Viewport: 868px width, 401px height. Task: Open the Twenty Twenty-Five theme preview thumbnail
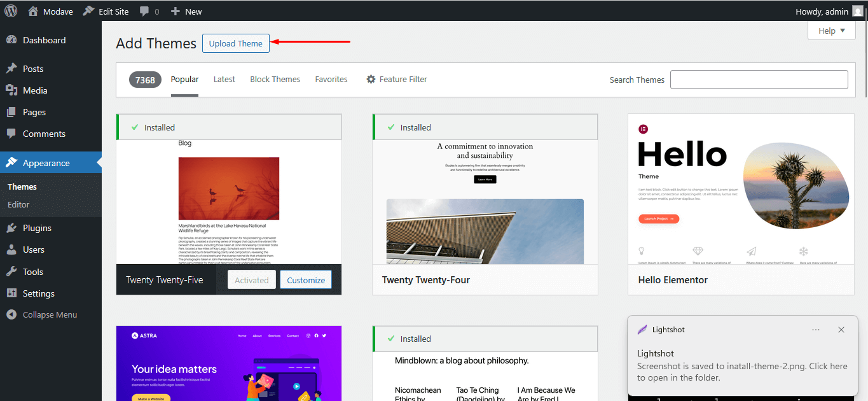tap(229, 202)
